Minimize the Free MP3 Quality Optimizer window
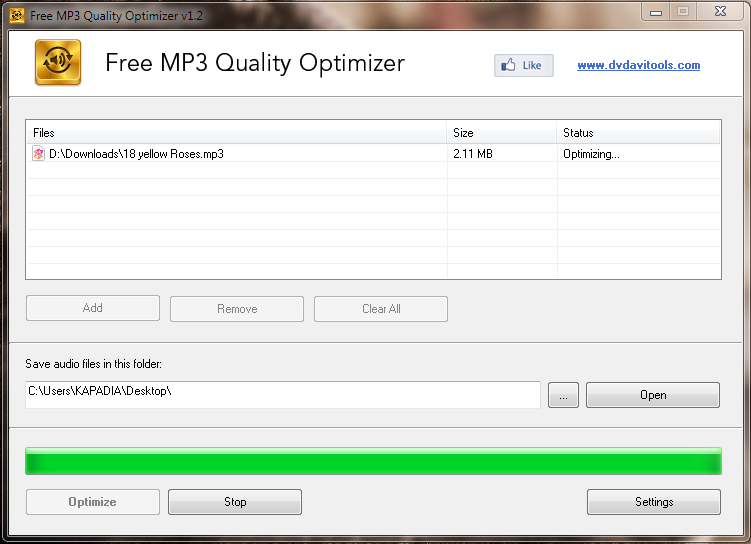Viewport: 751px width, 544px height. [x=656, y=11]
